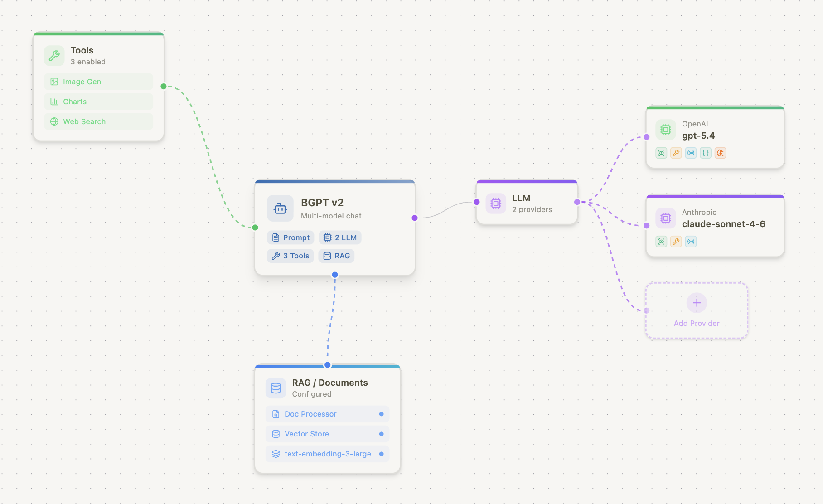Click the Anthropic provider chip icon
Viewport: 823px width, 504px height.
(x=666, y=218)
